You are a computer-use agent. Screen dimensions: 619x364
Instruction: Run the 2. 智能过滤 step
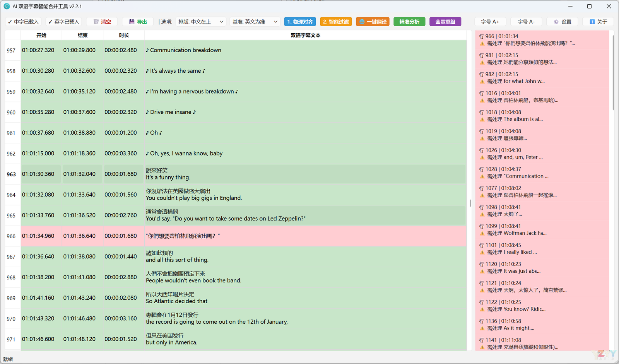pos(336,22)
